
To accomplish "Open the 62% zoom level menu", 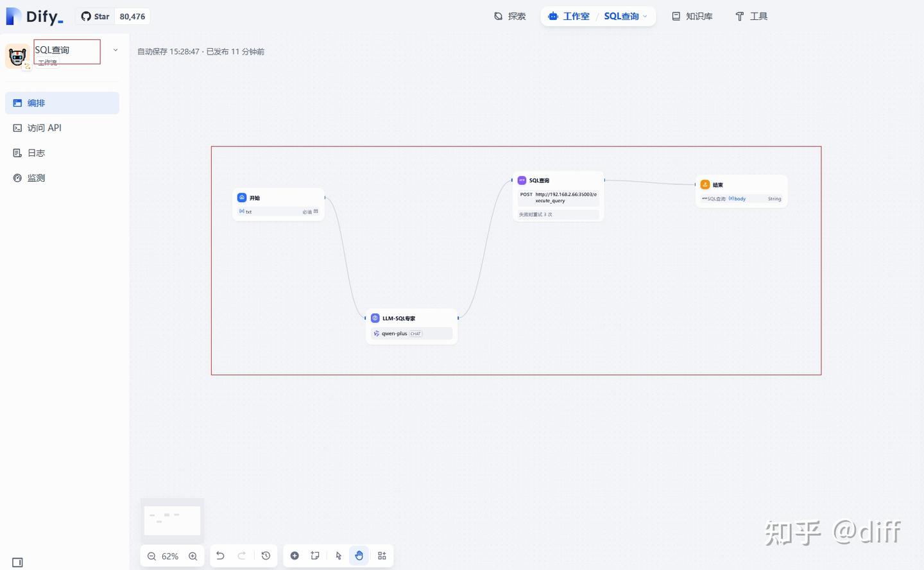I will coord(170,556).
